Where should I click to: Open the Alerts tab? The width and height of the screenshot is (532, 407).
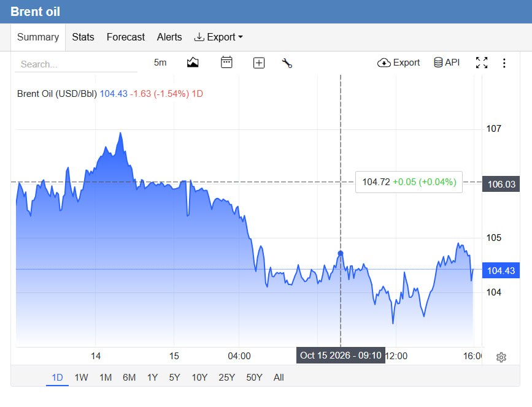click(x=169, y=37)
